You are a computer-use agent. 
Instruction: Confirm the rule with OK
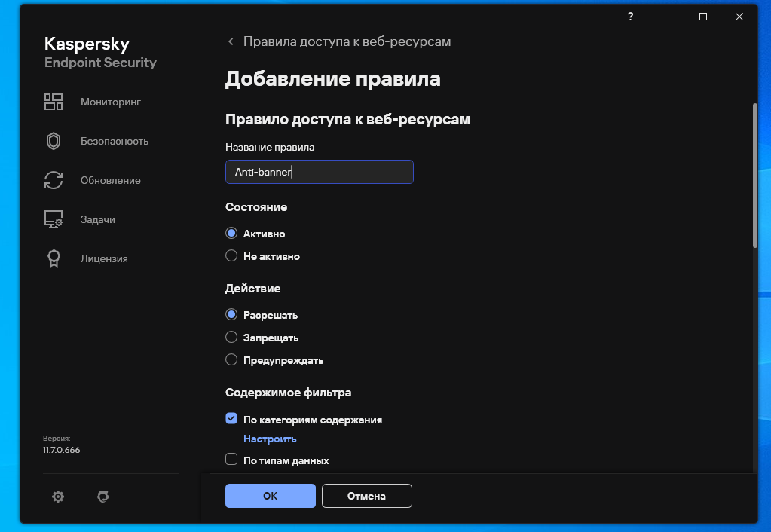tap(271, 496)
